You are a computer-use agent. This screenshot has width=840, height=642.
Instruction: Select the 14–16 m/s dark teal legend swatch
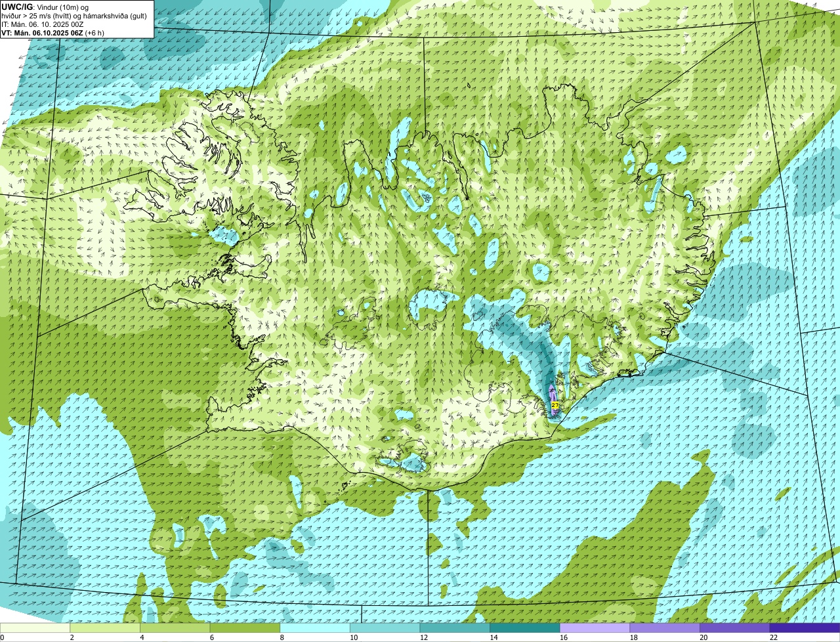525,628
